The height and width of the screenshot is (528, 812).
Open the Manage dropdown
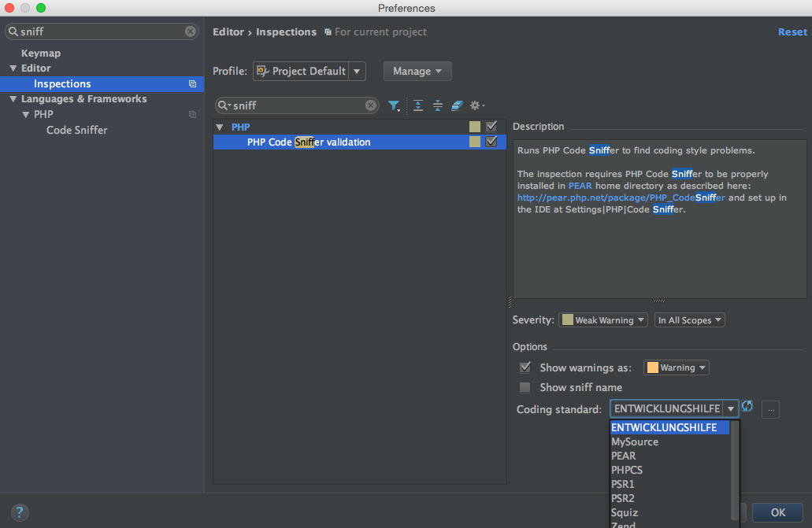(x=417, y=71)
